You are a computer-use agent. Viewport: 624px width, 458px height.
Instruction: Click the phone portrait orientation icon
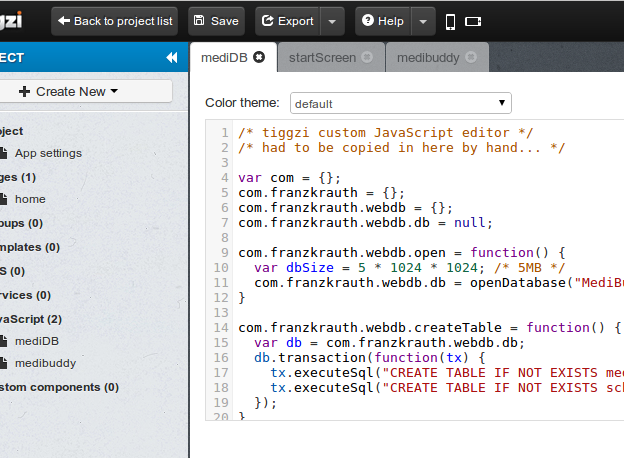(x=450, y=21)
